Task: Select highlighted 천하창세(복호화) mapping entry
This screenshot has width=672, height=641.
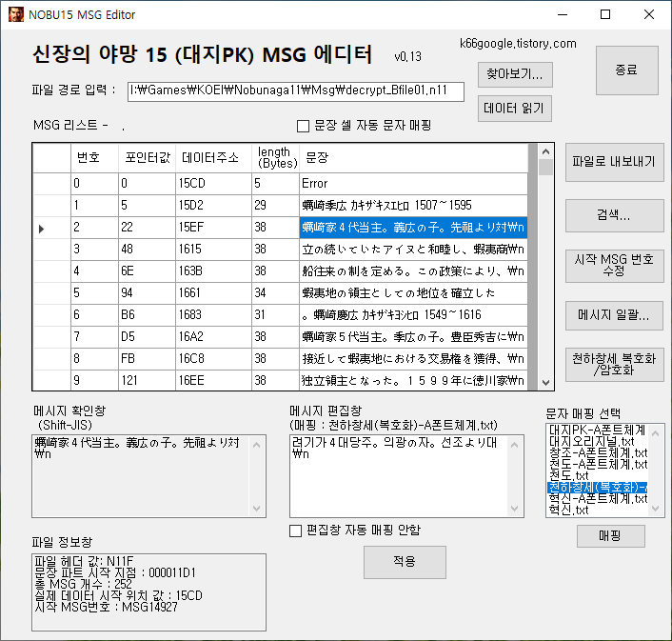Action: (598, 488)
